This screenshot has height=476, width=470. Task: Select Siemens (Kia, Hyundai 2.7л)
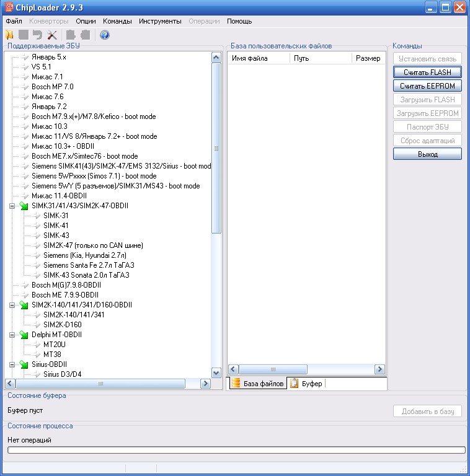[x=85, y=255]
